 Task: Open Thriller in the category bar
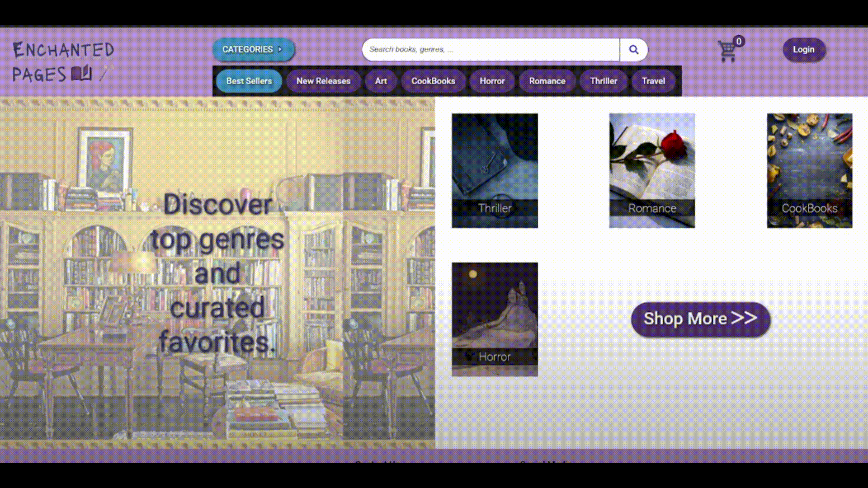point(603,81)
